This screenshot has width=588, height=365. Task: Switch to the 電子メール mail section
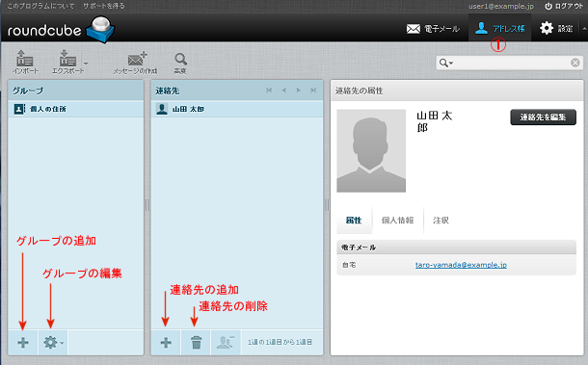click(x=433, y=29)
